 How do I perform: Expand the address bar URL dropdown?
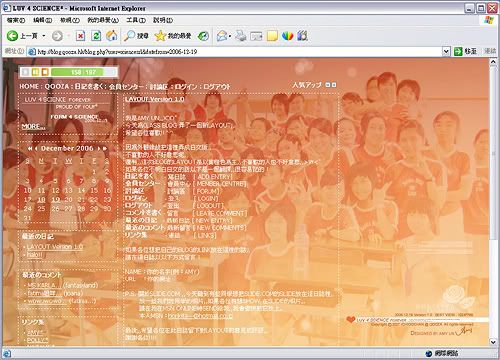[446, 51]
